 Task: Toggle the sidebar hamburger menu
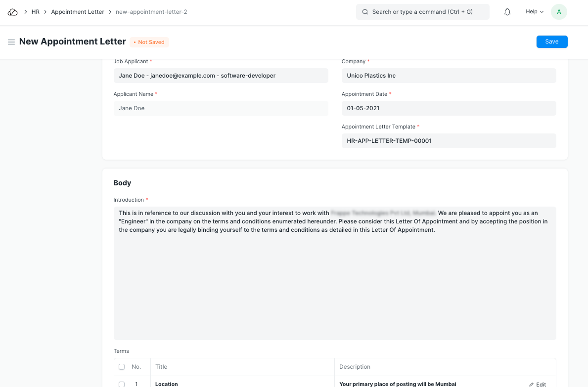tap(11, 42)
